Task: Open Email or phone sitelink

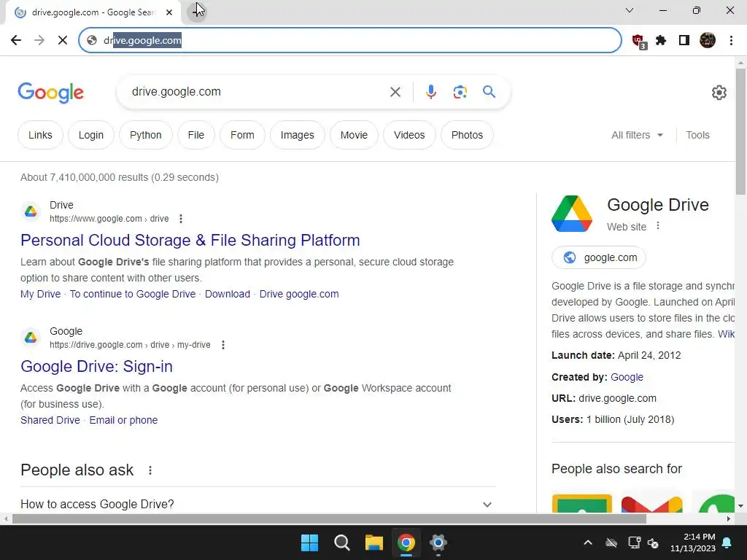Action: coord(123,420)
